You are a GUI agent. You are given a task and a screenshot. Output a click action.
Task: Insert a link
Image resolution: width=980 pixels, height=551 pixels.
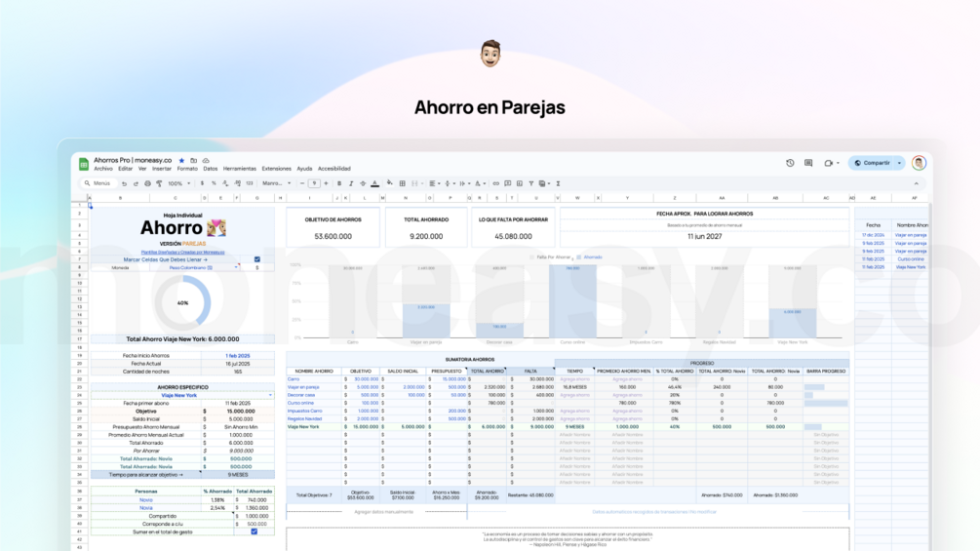click(x=495, y=183)
